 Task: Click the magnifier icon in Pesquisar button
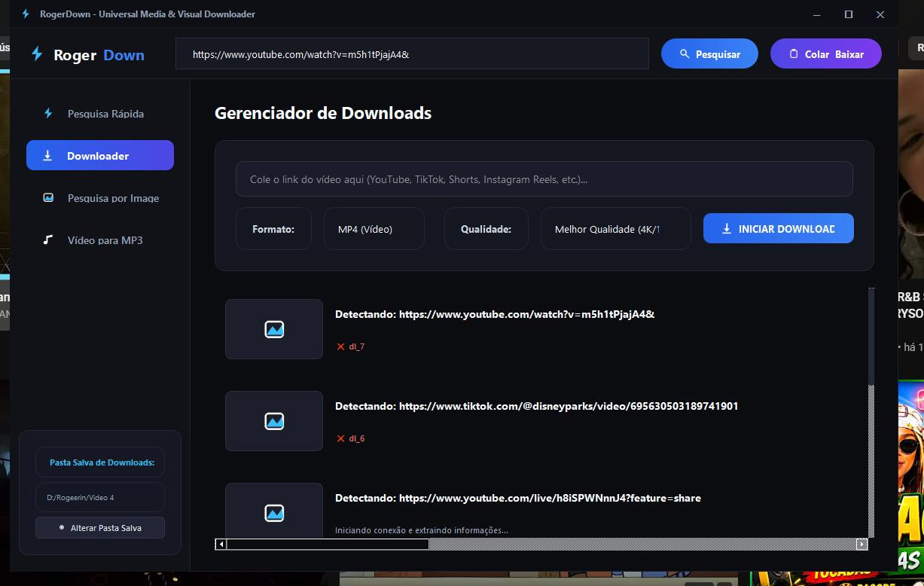click(685, 54)
